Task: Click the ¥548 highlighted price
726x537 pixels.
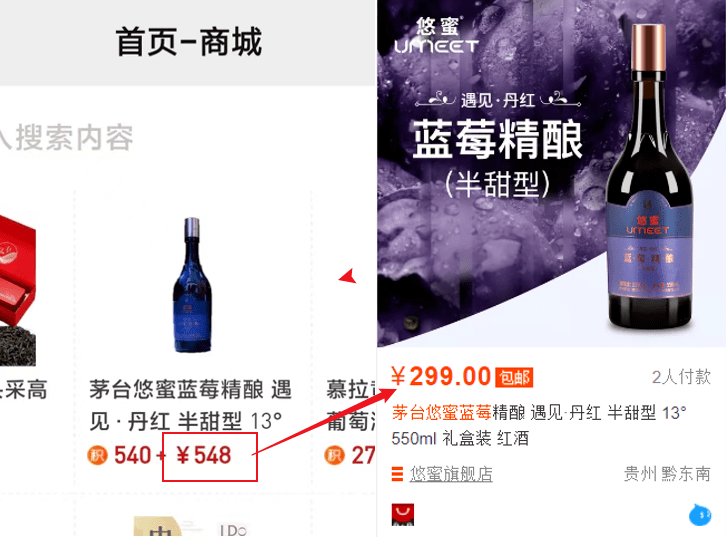Action: (x=210, y=456)
